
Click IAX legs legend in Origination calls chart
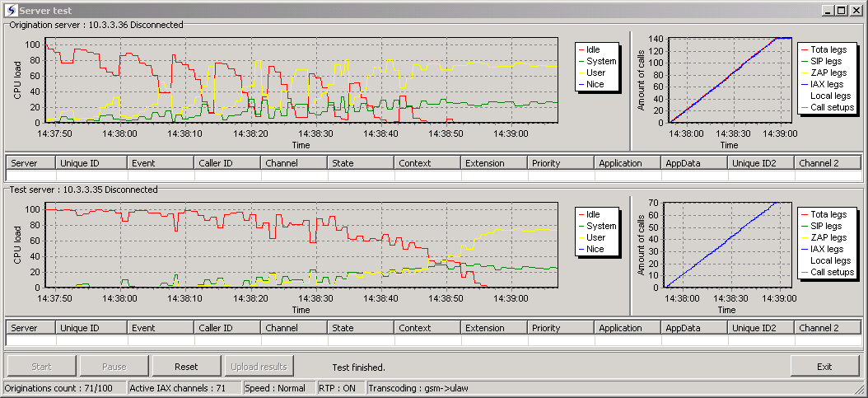[822, 85]
